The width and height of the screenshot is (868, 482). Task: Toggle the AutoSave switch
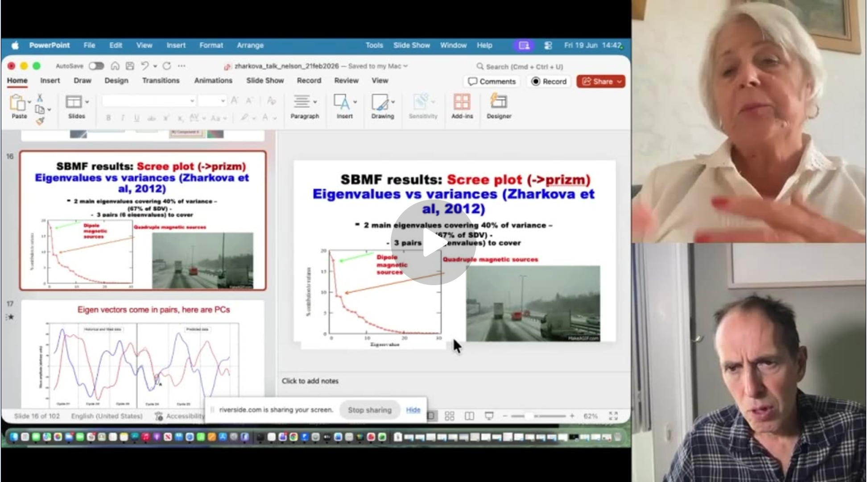tap(96, 66)
